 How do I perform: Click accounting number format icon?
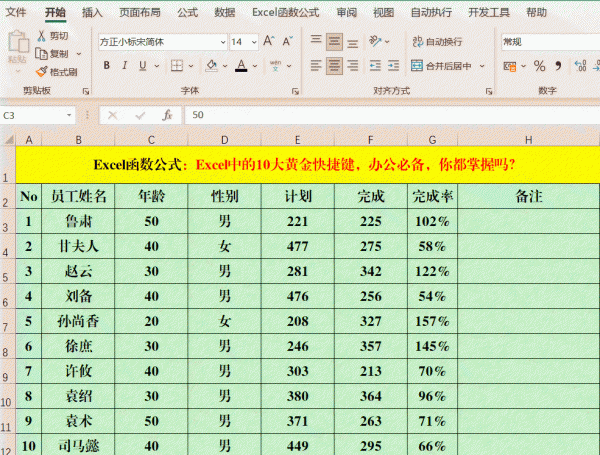point(510,66)
